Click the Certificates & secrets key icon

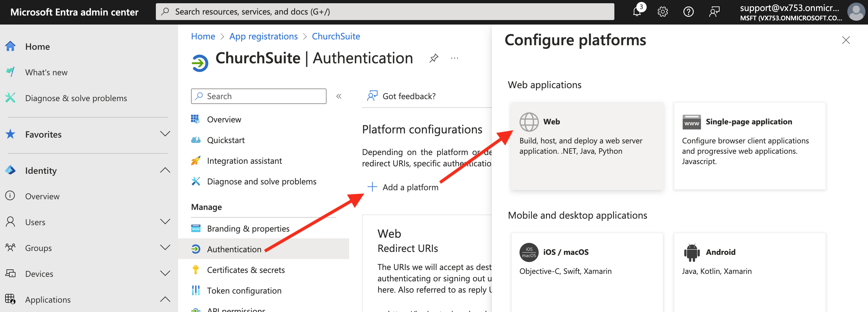[196, 269]
